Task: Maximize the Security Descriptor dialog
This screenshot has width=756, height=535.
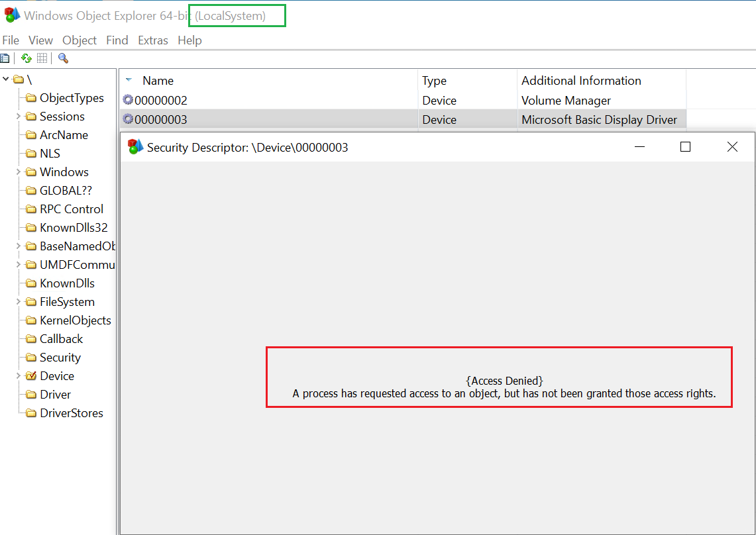Action: pos(685,147)
